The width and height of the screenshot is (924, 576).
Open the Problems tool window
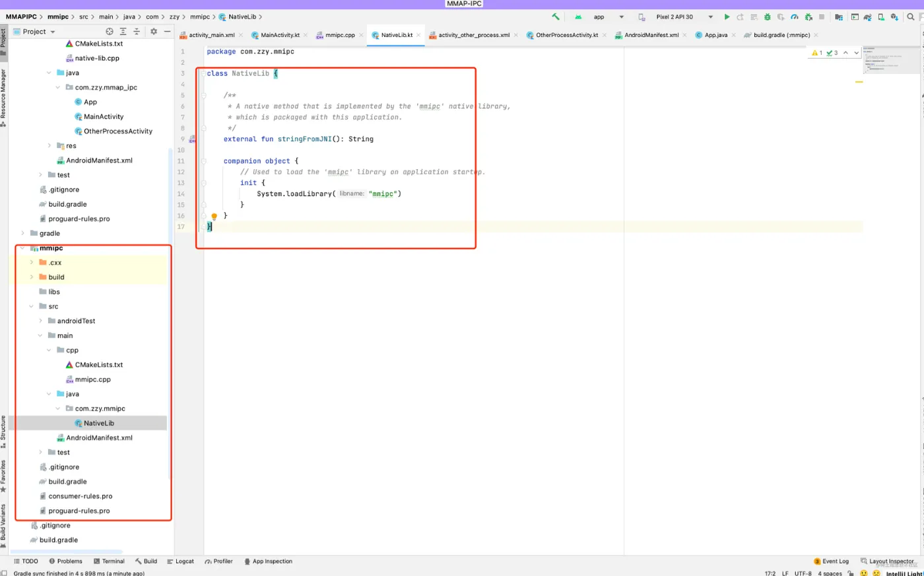tap(65, 561)
